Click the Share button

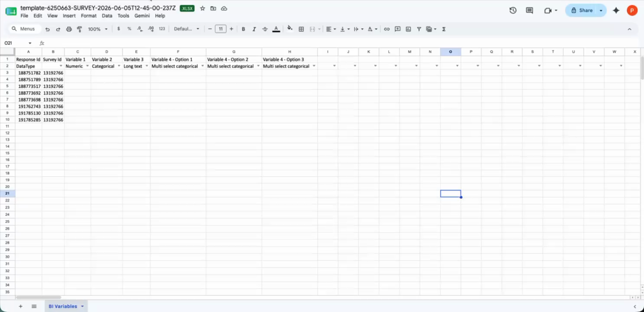pos(581,10)
